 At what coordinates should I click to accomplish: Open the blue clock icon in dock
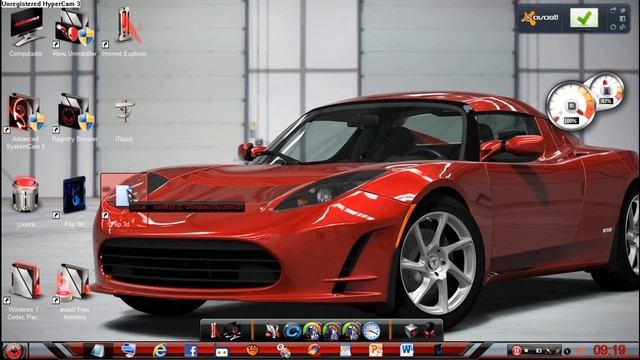(x=371, y=331)
